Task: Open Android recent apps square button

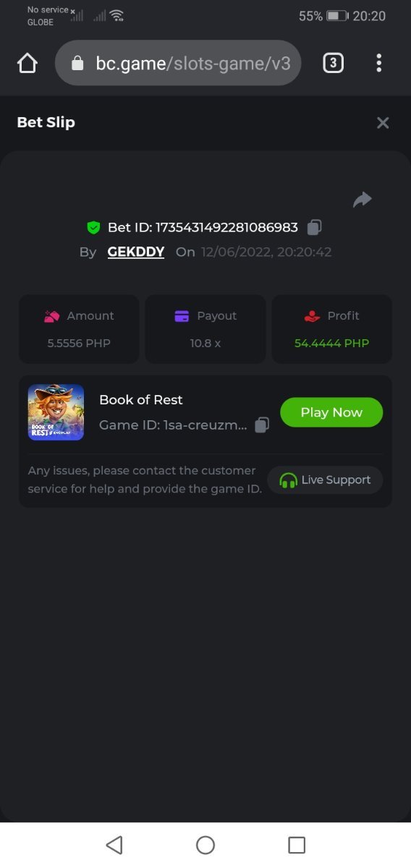Action: tap(297, 845)
